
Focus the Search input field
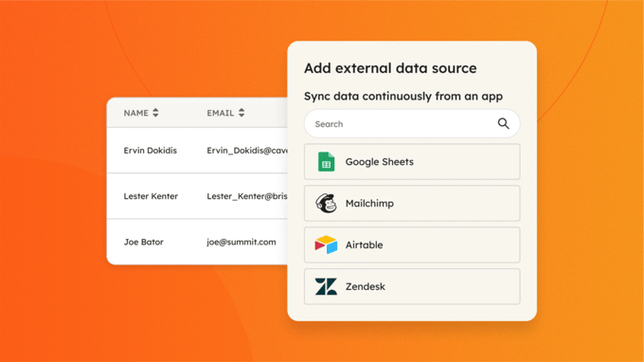click(x=412, y=124)
